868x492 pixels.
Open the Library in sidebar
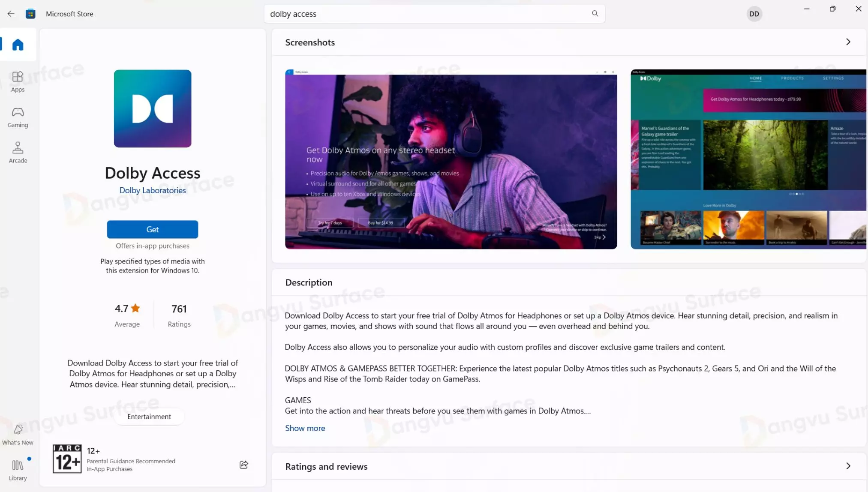18,470
